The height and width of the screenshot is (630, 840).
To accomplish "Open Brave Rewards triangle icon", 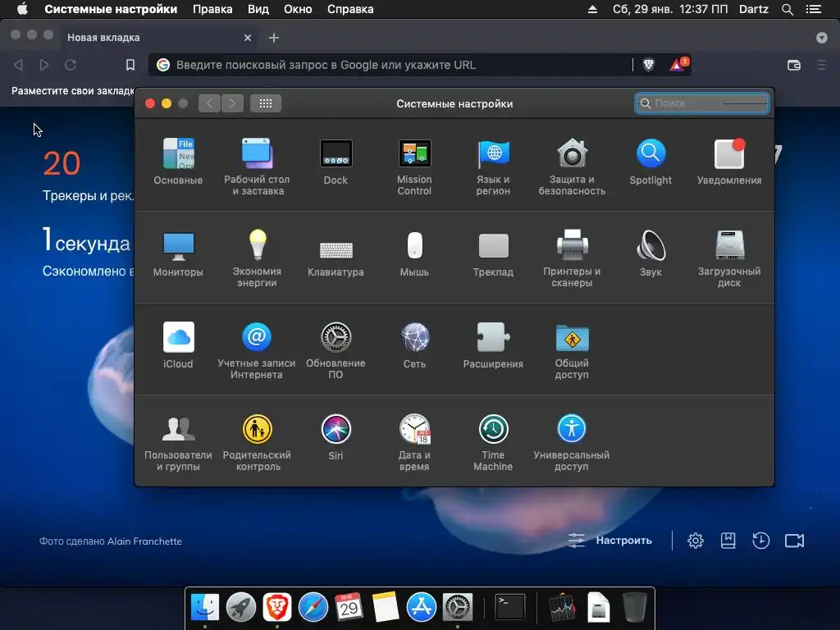I will coord(678,65).
